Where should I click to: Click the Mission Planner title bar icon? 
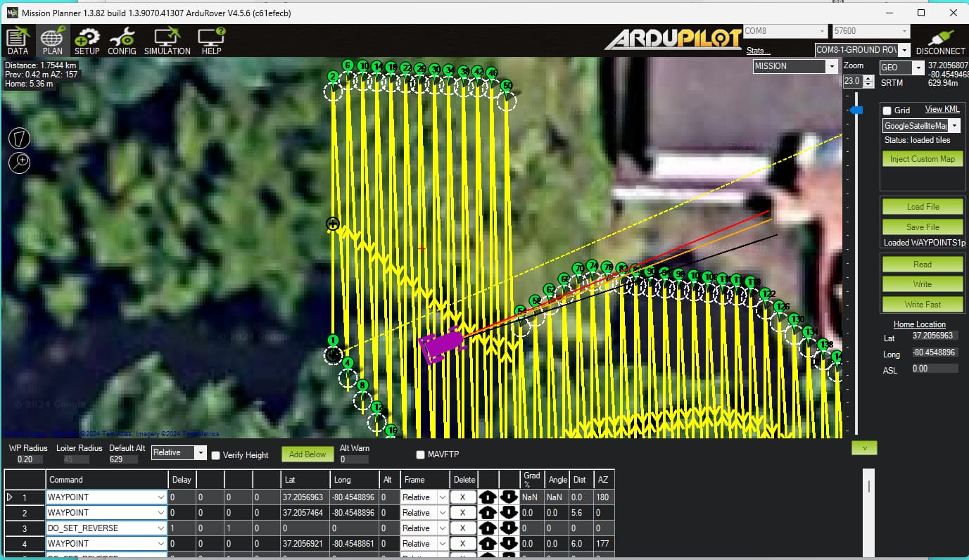point(11,13)
